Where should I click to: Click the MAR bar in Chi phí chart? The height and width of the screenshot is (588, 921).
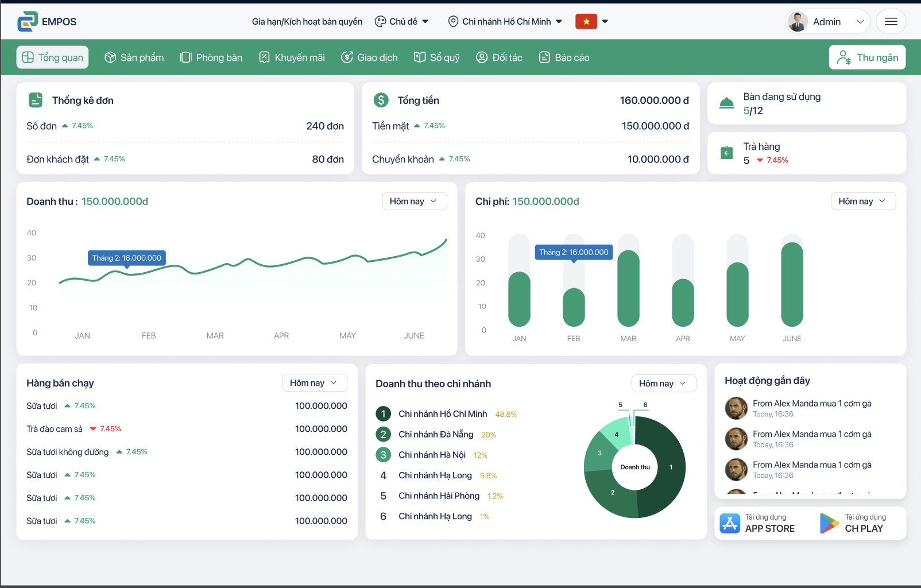[628, 288]
